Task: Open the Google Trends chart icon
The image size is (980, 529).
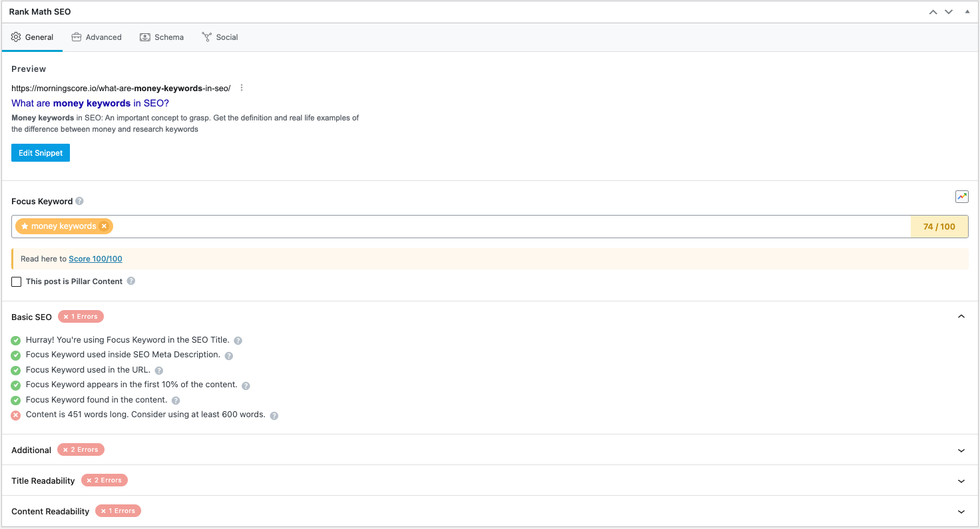Action: 961,197
